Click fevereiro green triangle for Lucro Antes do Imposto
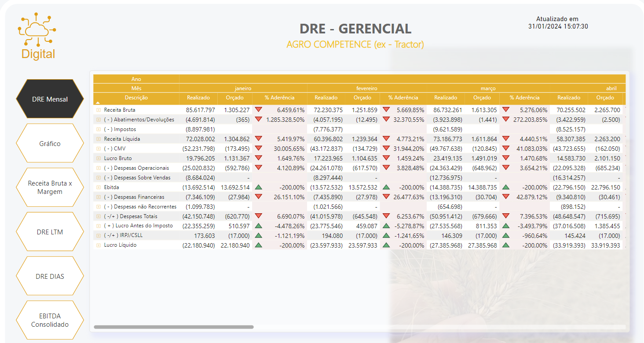 coord(386,226)
